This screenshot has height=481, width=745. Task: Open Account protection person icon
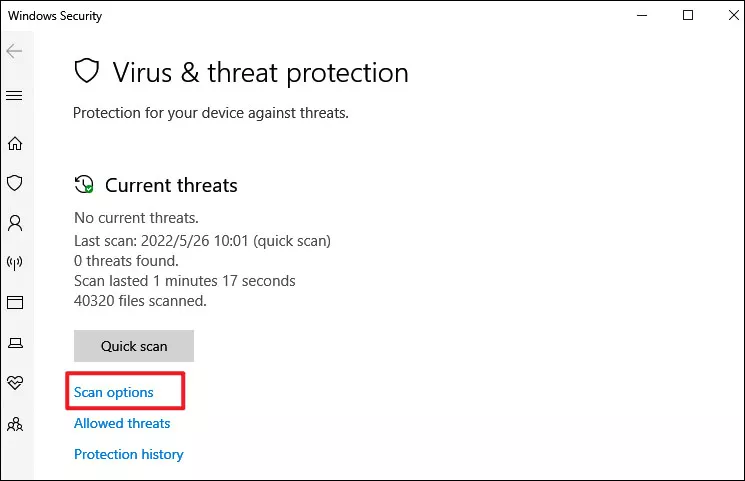coord(15,223)
